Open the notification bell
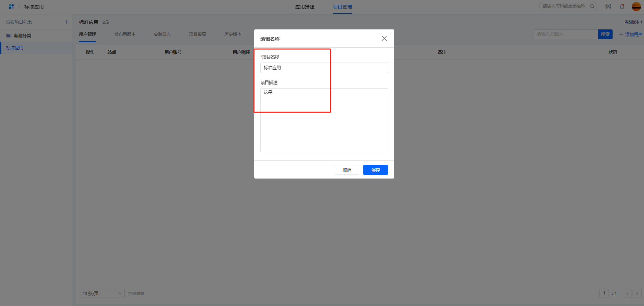The image size is (644, 306). tap(622, 6)
